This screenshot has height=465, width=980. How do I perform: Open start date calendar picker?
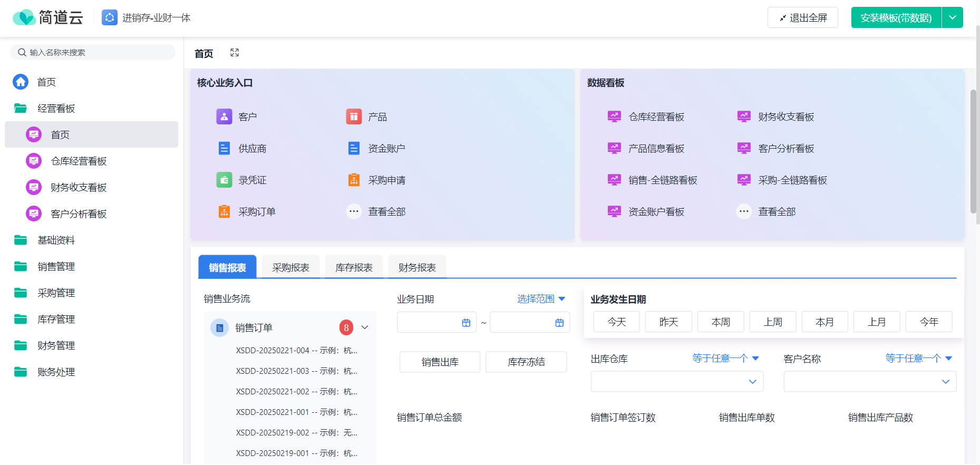click(x=466, y=323)
